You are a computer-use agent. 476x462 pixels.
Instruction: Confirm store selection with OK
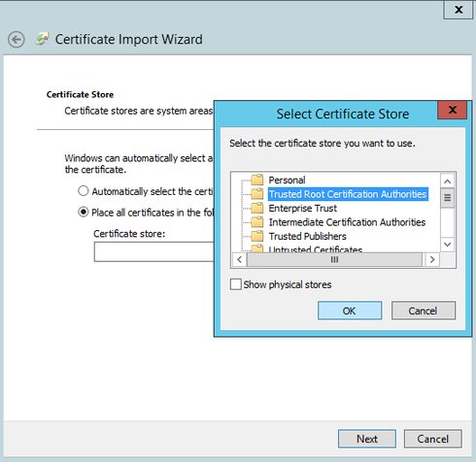[x=350, y=311]
